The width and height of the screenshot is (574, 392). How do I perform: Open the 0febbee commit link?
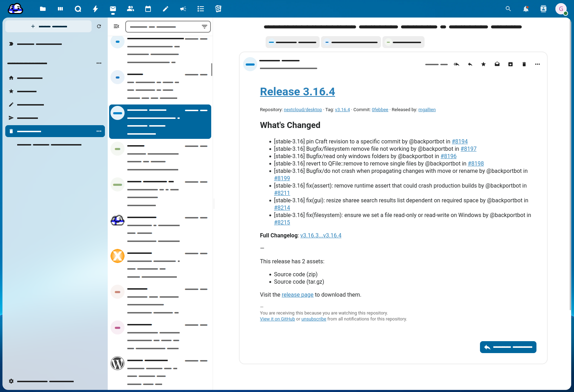tap(380, 110)
